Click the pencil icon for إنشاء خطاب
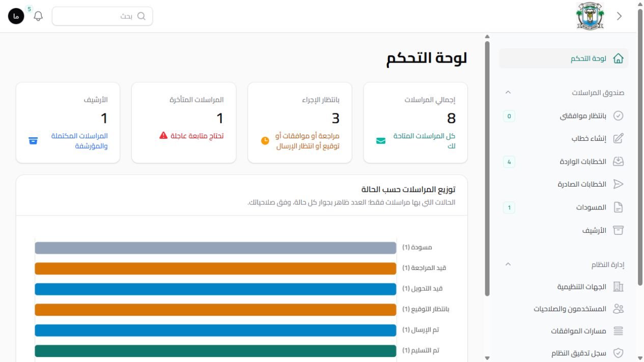Image resolution: width=644 pixels, height=362 pixels. click(x=618, y=139)
